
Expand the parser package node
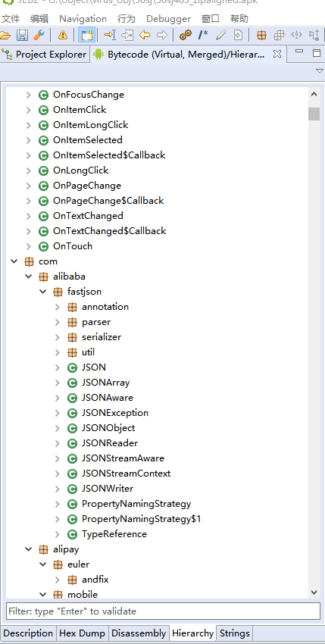click(57, 322)
